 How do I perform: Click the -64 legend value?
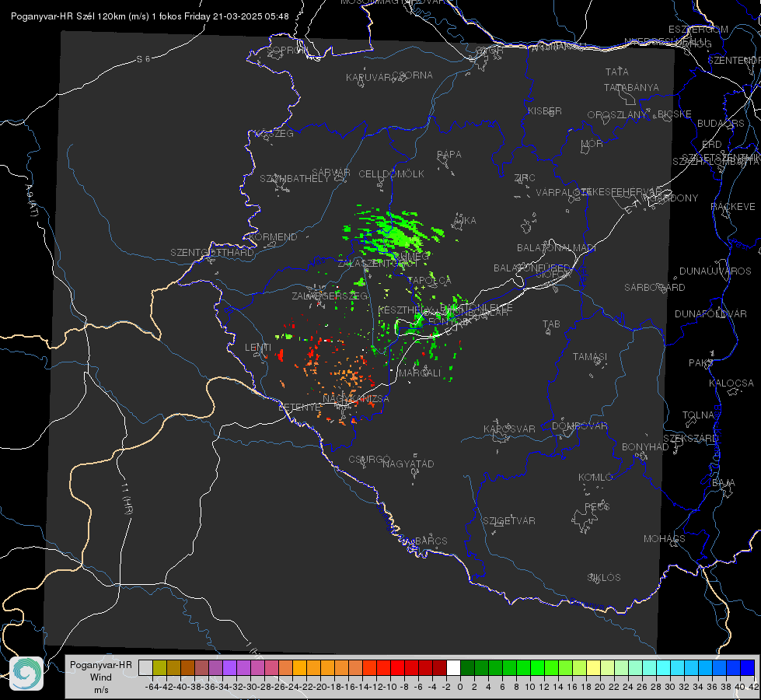(x=152, y=687)
